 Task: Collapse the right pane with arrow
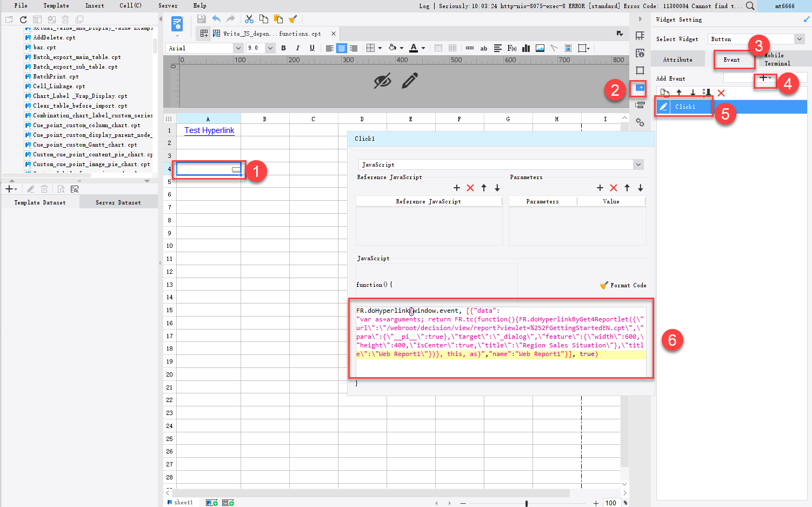click(x=640, y=19)
